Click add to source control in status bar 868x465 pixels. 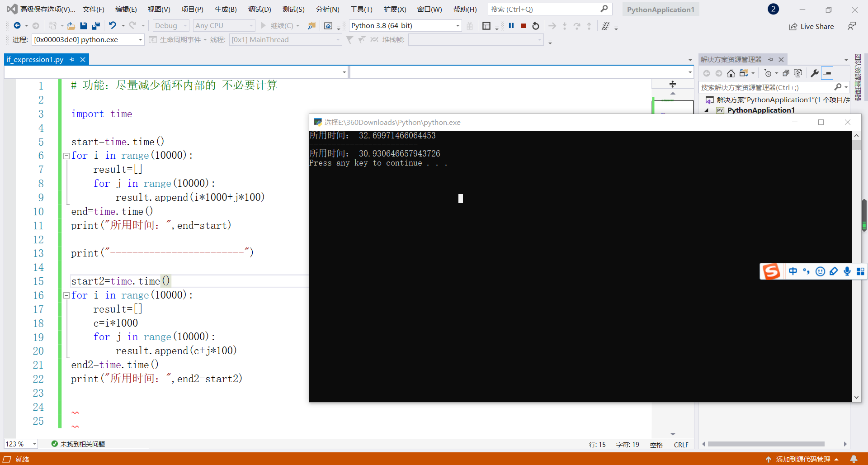coord(802,459)
